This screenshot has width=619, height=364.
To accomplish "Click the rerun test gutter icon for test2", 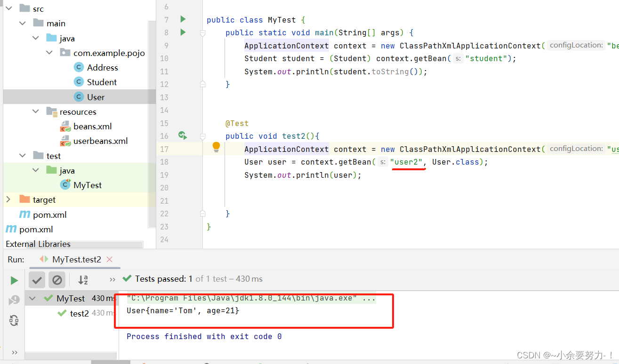I will click(183, 136).
